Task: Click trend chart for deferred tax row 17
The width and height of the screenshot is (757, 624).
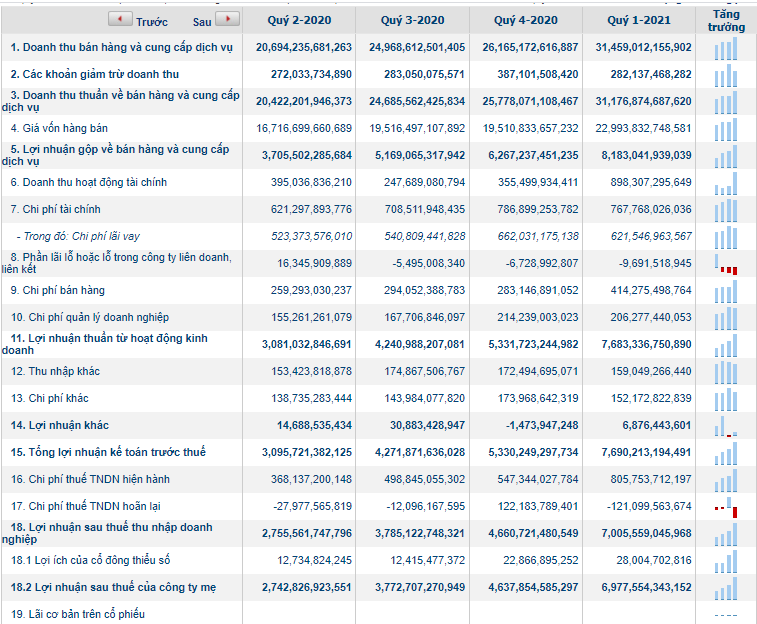Action: (726, 506)
